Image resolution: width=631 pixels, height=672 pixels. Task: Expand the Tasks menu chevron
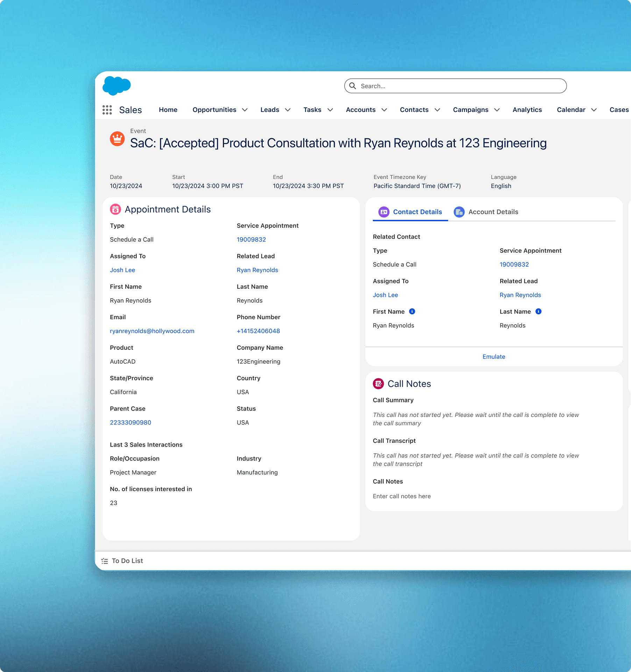[x=330, y=110]
